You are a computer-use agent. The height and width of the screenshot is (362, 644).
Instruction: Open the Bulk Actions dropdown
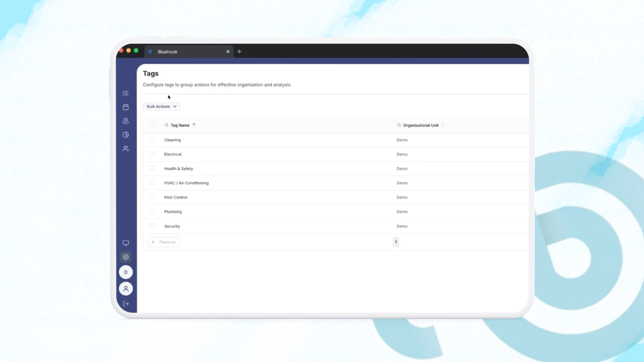[x=162, y=107]
